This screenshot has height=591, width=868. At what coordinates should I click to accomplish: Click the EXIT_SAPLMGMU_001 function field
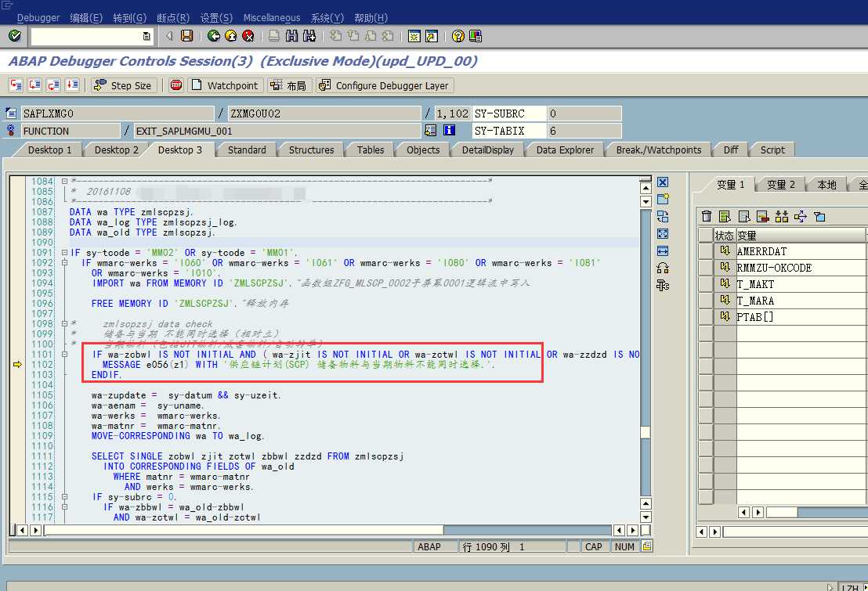point(277,132)
